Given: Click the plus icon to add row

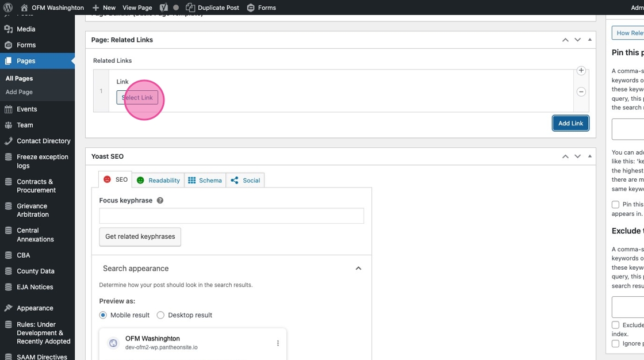Looking at the screenshot, I should coord(581,70).
